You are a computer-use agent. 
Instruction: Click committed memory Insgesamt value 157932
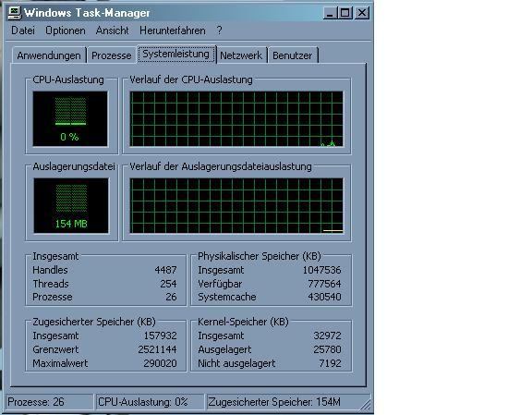[160, 336]
